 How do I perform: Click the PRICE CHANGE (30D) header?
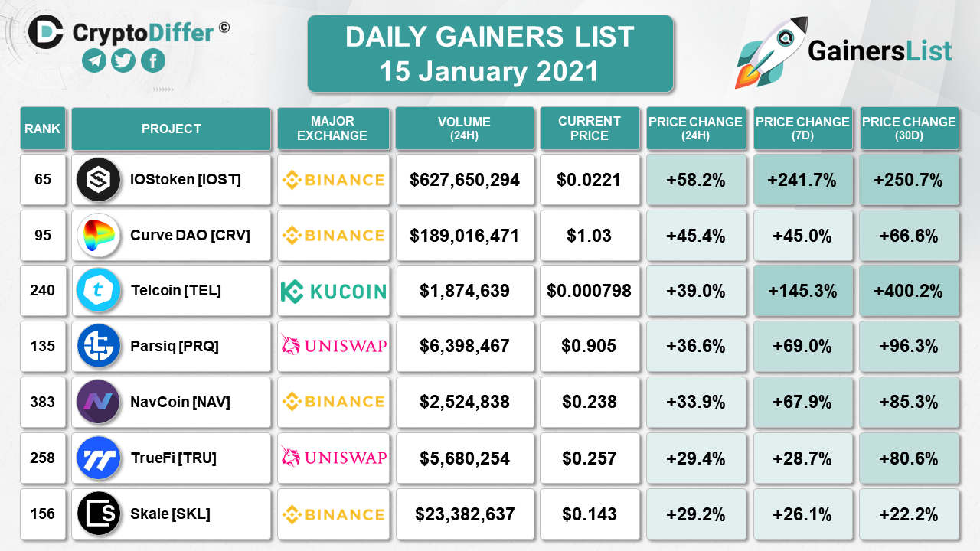click(909, 129)
